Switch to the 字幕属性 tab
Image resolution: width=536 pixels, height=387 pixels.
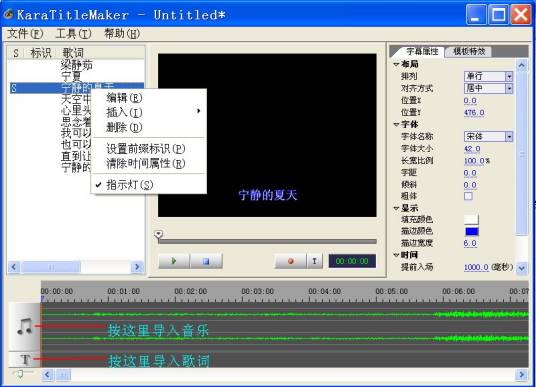[422, 51]
